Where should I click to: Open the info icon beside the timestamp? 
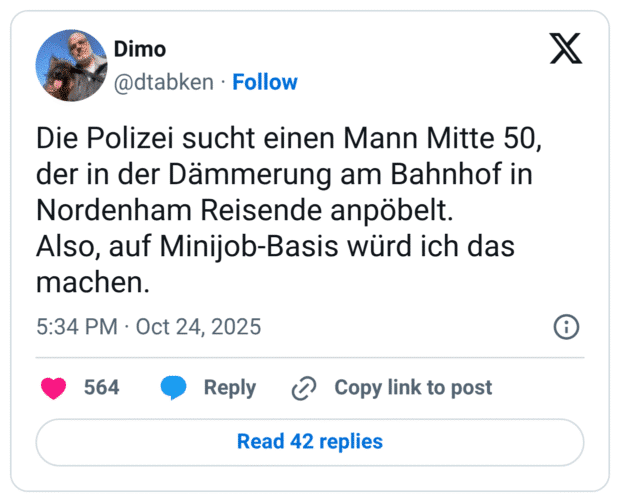click(x=565, y=327)
